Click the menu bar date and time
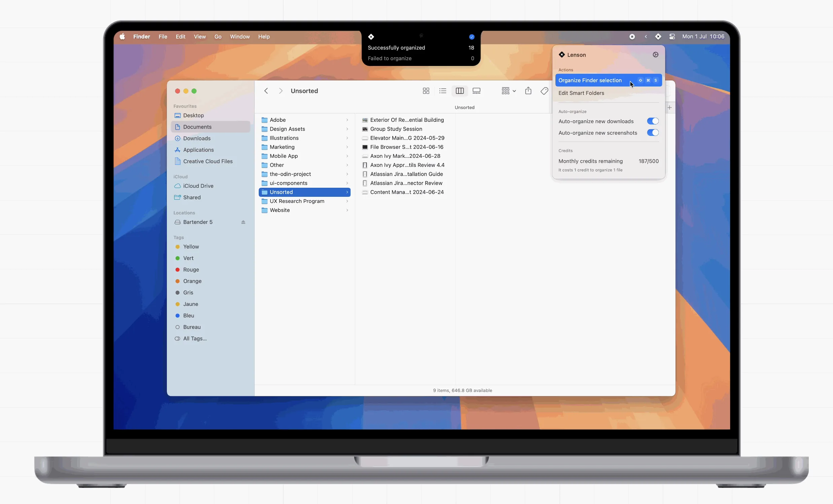 point(703,37)
